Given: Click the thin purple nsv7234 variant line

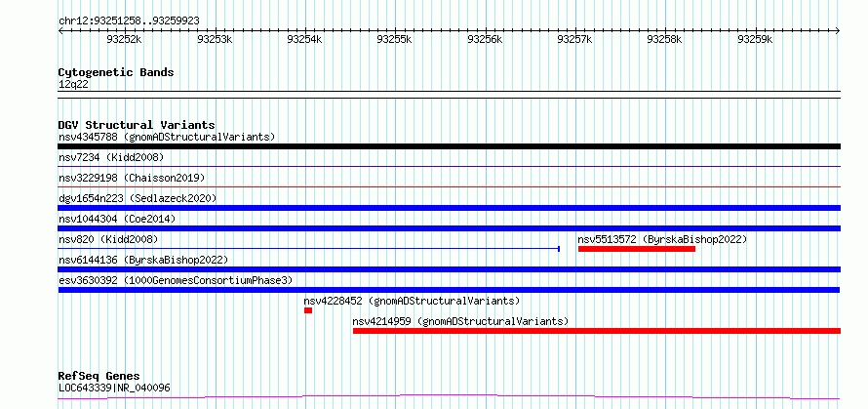Looking at the screenshot, I should 449,166.
